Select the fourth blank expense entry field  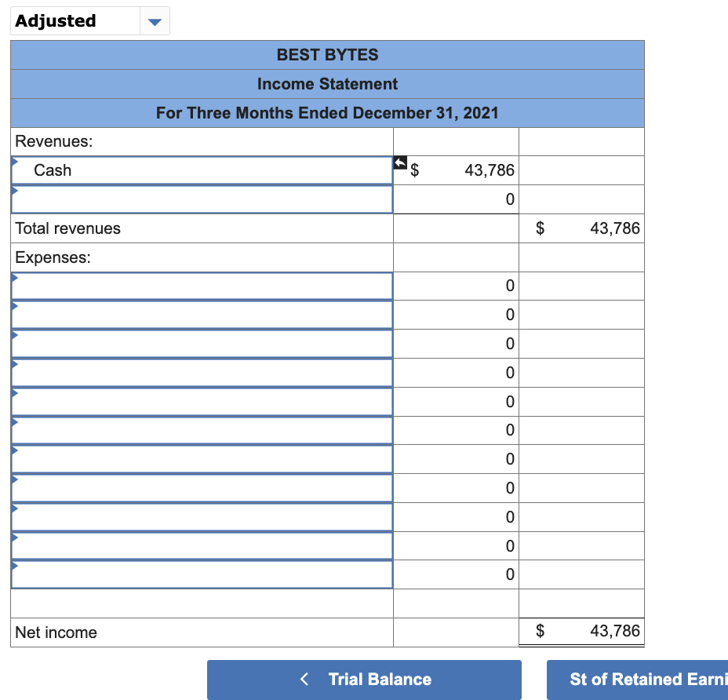coord(200,373)
